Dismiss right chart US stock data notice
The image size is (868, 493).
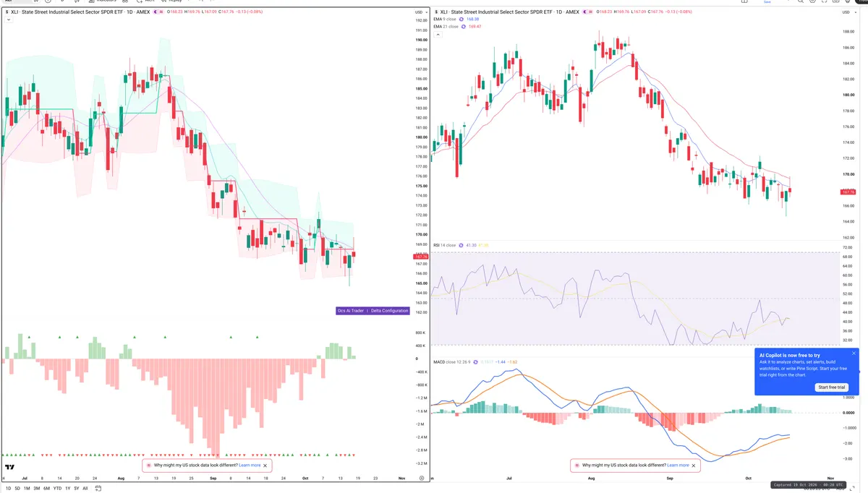coord(694,466)
